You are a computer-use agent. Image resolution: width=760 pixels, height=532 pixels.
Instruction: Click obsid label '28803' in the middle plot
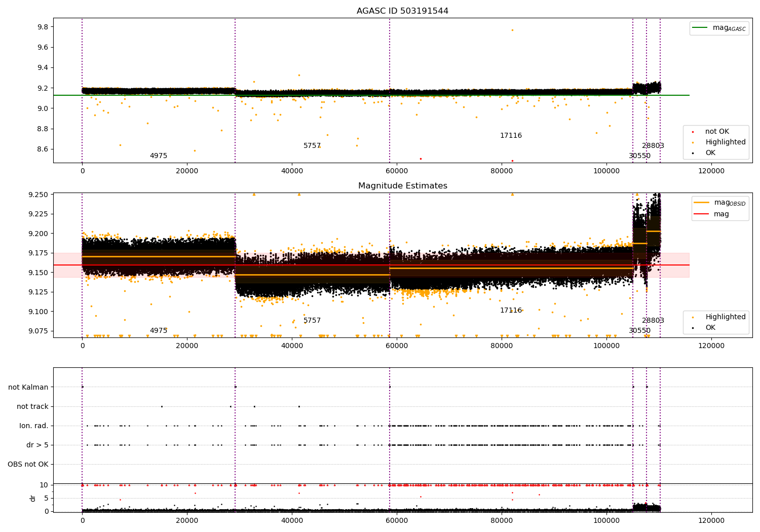click(x=653, y=321)
